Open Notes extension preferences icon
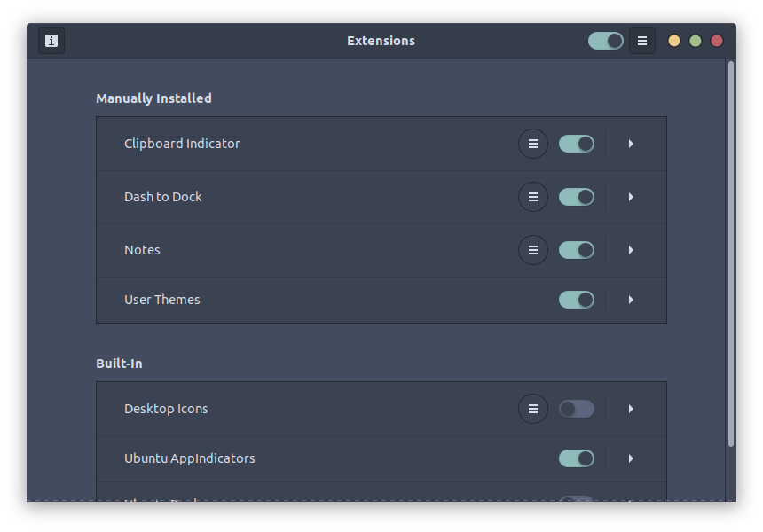Viewport: 763px width, 532px height. coord(533,250)
